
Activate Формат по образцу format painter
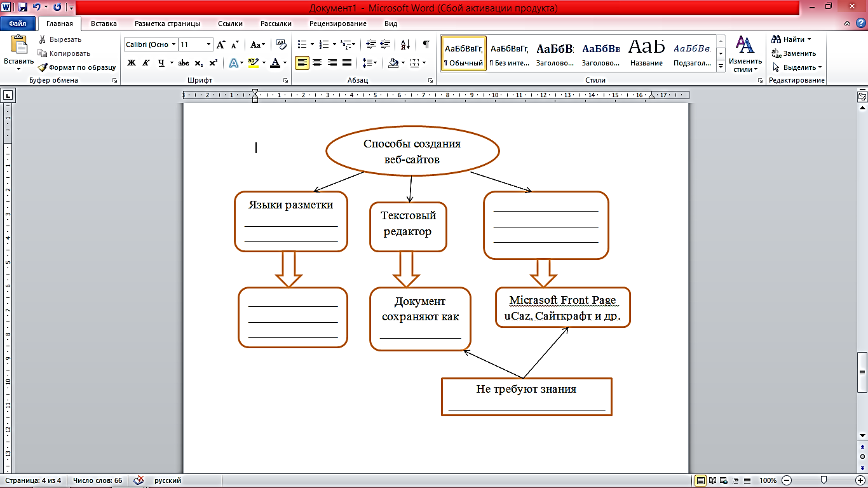77,67
